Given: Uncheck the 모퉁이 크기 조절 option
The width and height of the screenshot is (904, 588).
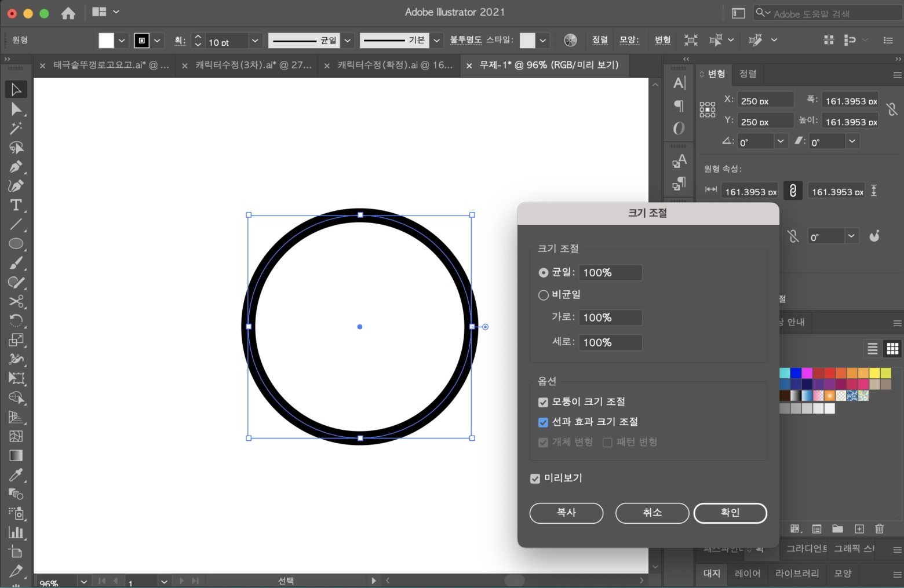Looking at the screenshot, I should (x=543, y=401).
